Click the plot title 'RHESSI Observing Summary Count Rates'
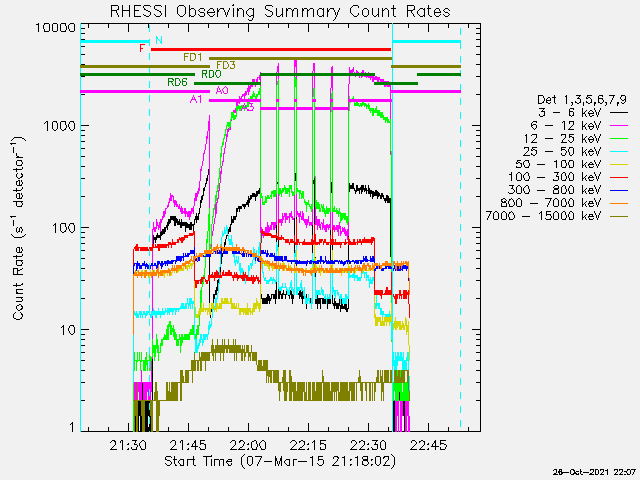This screenshot has height=480, width=640. click(x=280, y=11)
